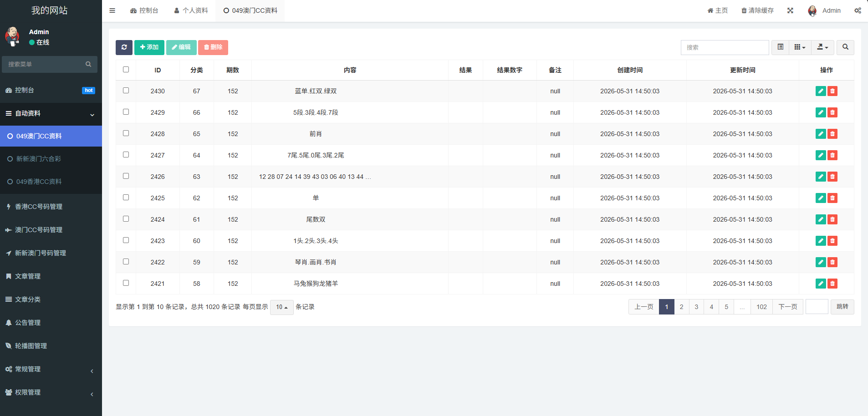Open 新新澳门六合彩 in sidebar
This screenshot has width=868, height=416.
(51, 159)
